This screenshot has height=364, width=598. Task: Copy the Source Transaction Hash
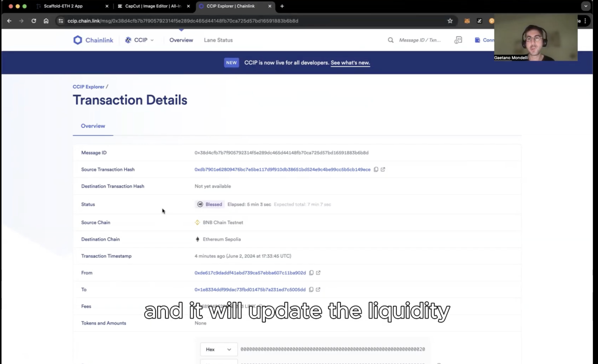376,169
